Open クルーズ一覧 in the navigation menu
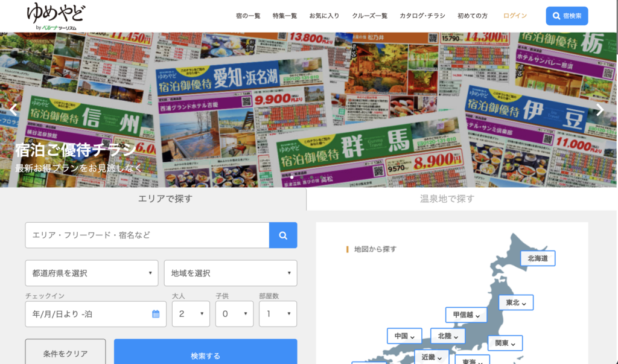Viewport: 618px width, 364px height. tap(369, 16)
